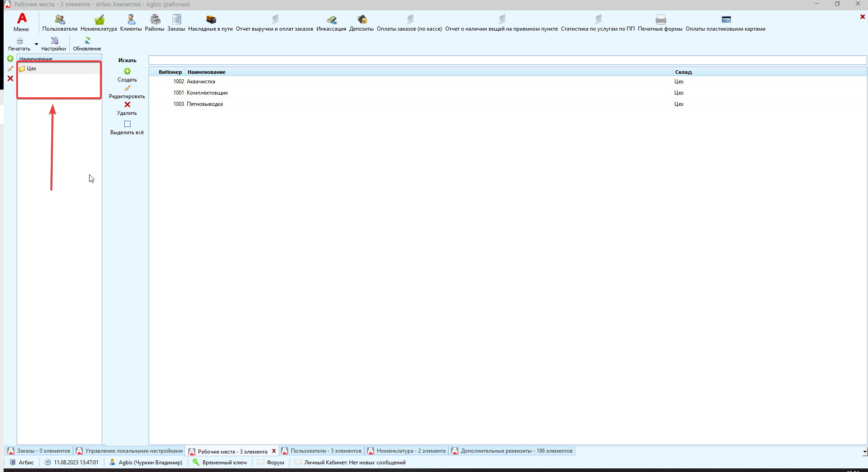Expand the Печатать dropdown arrow
Image resolution: width=868 pixels, height=472 pixels.
point(36,44)
